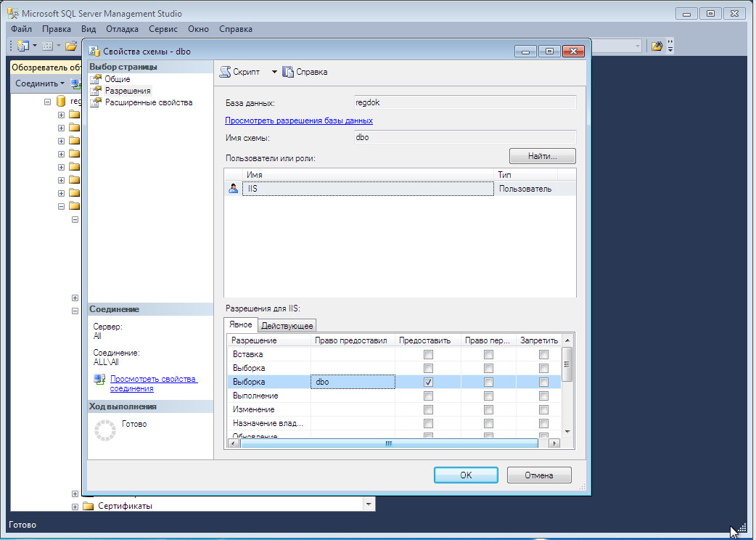The width and height of the screenshot is (756, 540).
Task: Open the Скрипт dropdown arrow
Action: click(274, 72)
